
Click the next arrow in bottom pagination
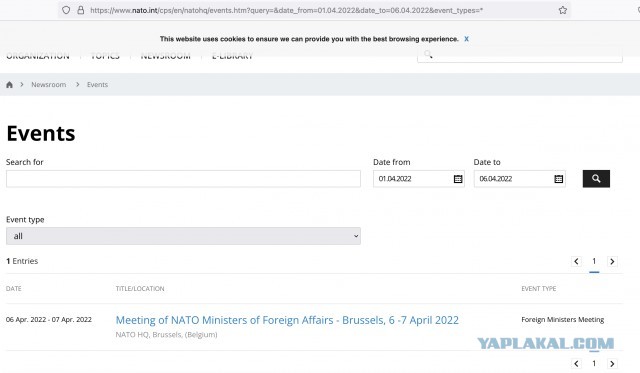[612, 363]
